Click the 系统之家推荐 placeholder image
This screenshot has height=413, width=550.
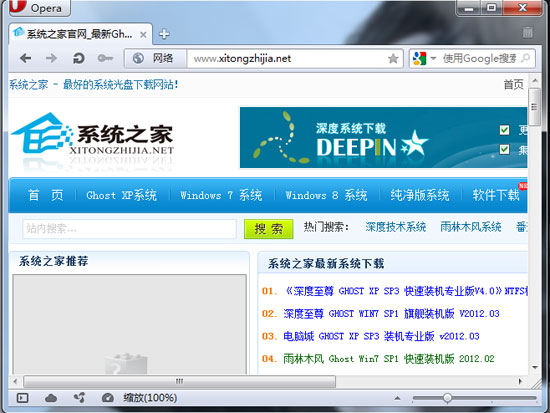pos(129,324)
